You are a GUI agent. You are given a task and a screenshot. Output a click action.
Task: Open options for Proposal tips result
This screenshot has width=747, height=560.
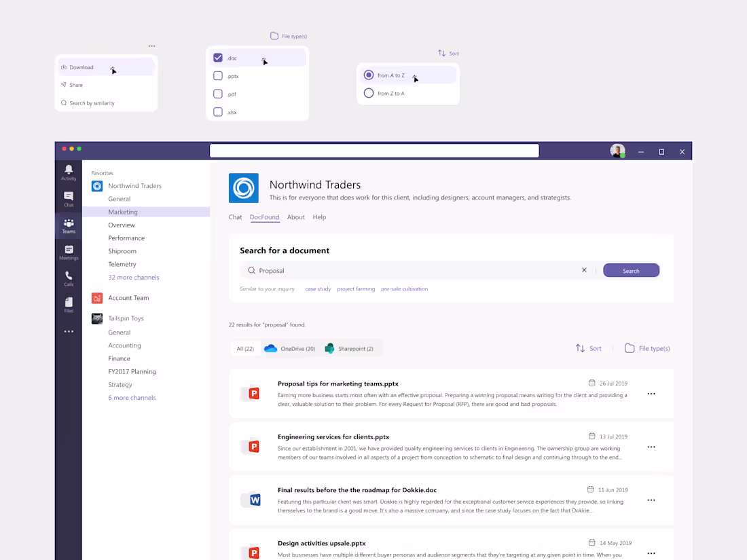click(651, 394)
